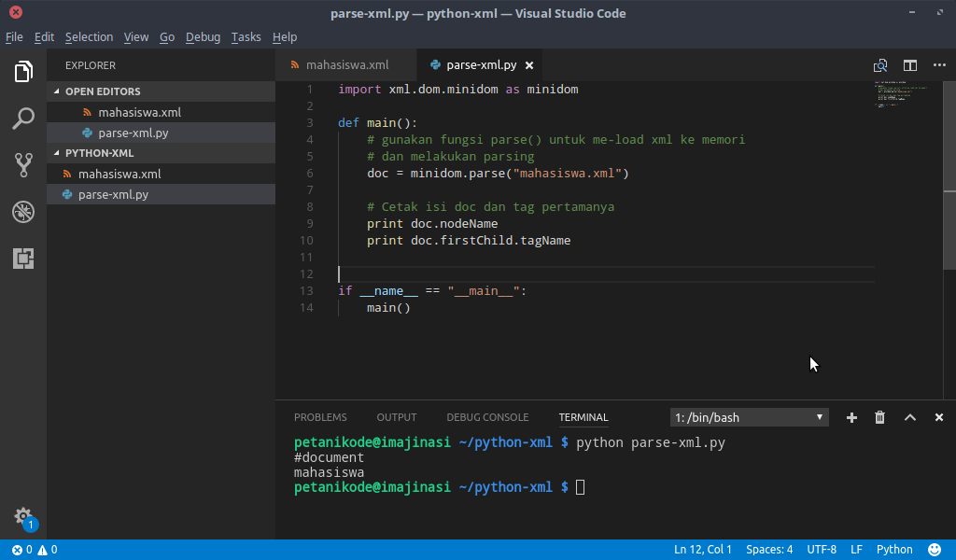This screenshot has height=560, width=956.
Task: Open the '1: /bin/bash' terminal selector dropdown
Action: (x=749, y=417)
